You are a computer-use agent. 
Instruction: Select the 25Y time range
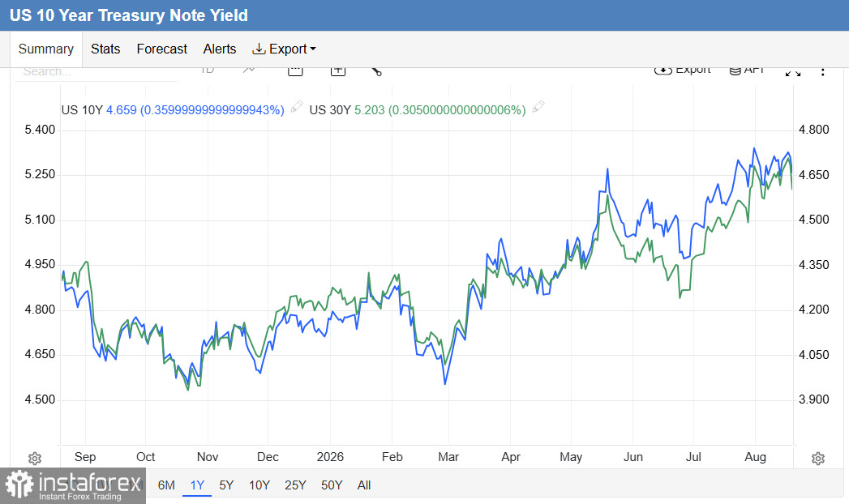tap(296, 485)
